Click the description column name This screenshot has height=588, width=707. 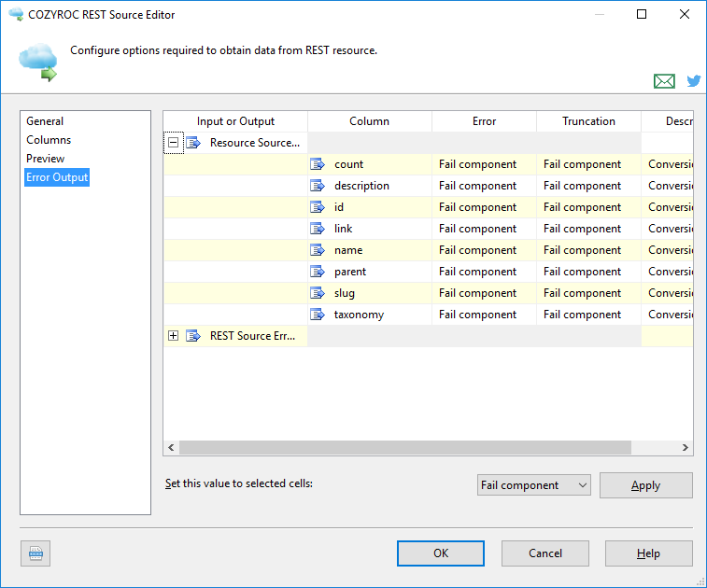coord(361,186)
